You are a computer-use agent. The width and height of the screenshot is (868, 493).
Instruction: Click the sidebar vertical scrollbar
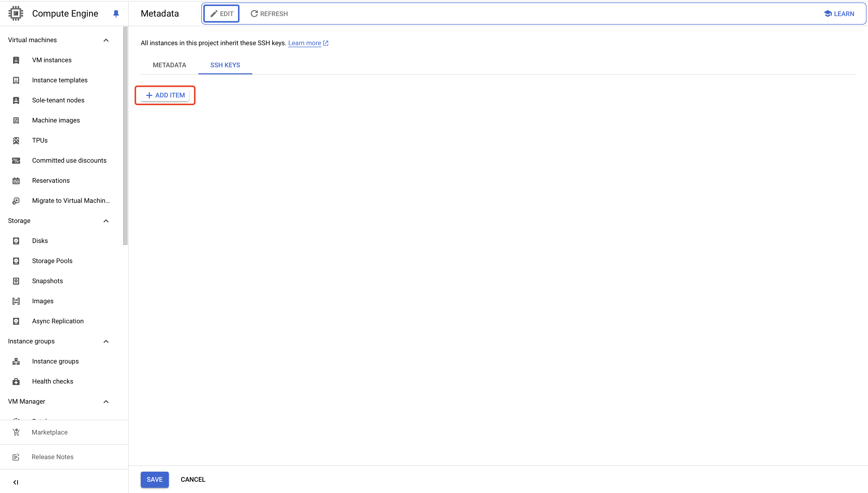(125, 136)
